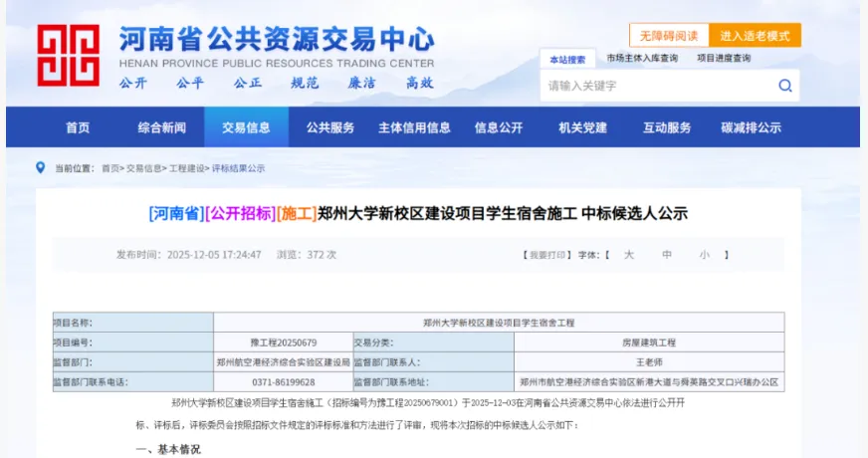Click the 无障碍阅读 button
This screenshot has width=868, height=458.
click(669, 36)
